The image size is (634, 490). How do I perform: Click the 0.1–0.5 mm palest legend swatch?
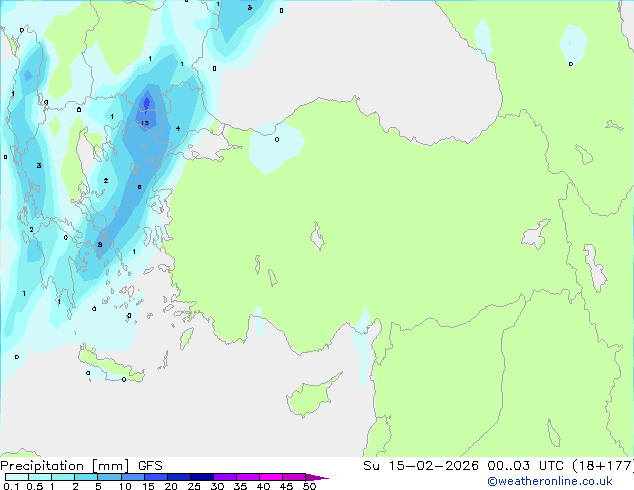17,477
